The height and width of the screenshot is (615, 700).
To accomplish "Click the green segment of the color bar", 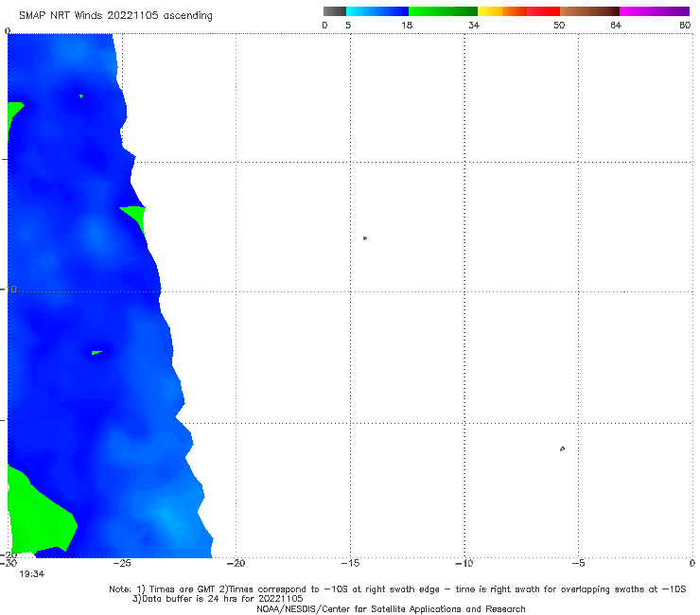I will click(443, 11).
